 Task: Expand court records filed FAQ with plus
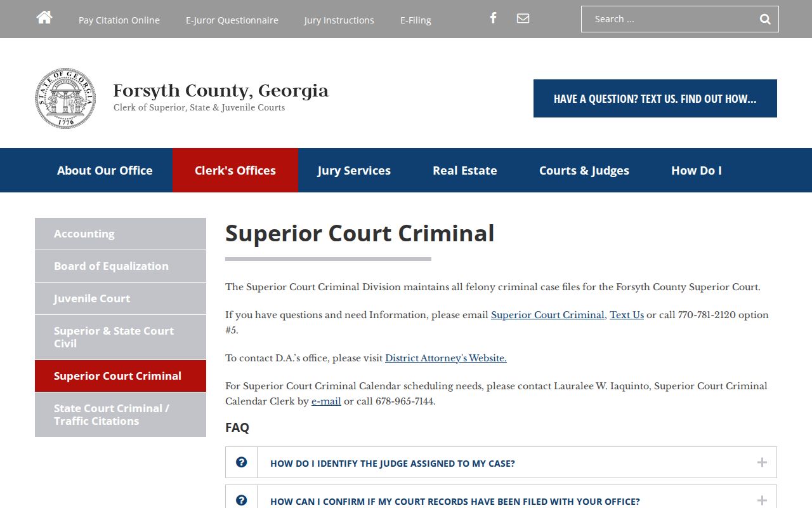pos(762,500)
